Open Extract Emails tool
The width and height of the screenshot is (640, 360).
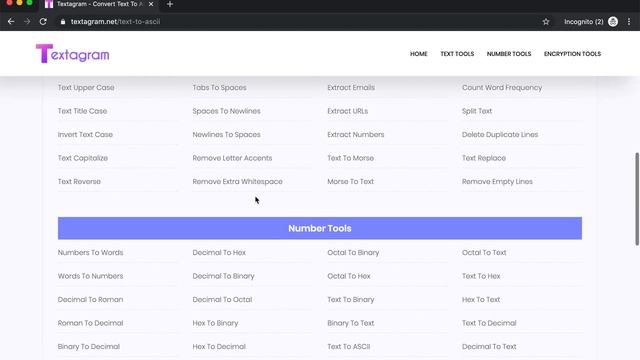click(x=351, y=87)
